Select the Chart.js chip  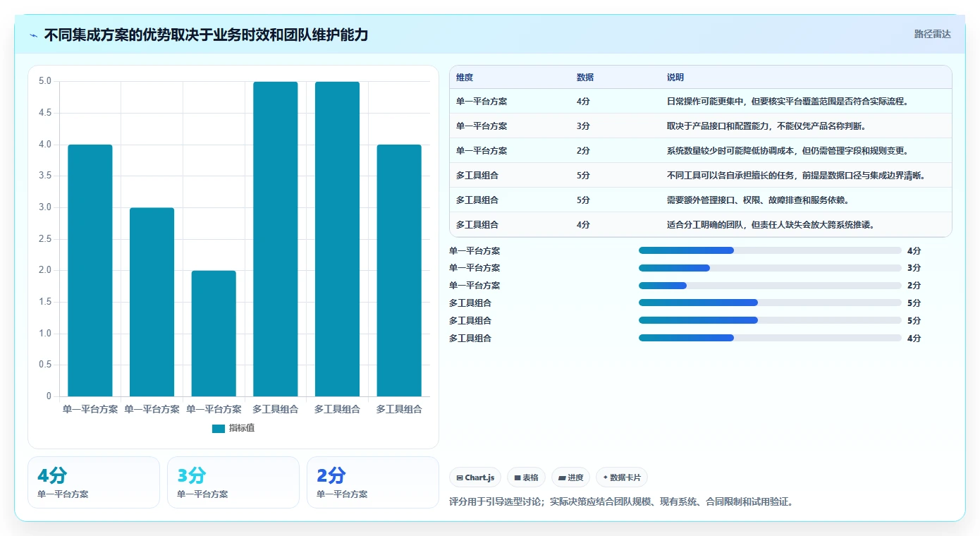[475, 477]
